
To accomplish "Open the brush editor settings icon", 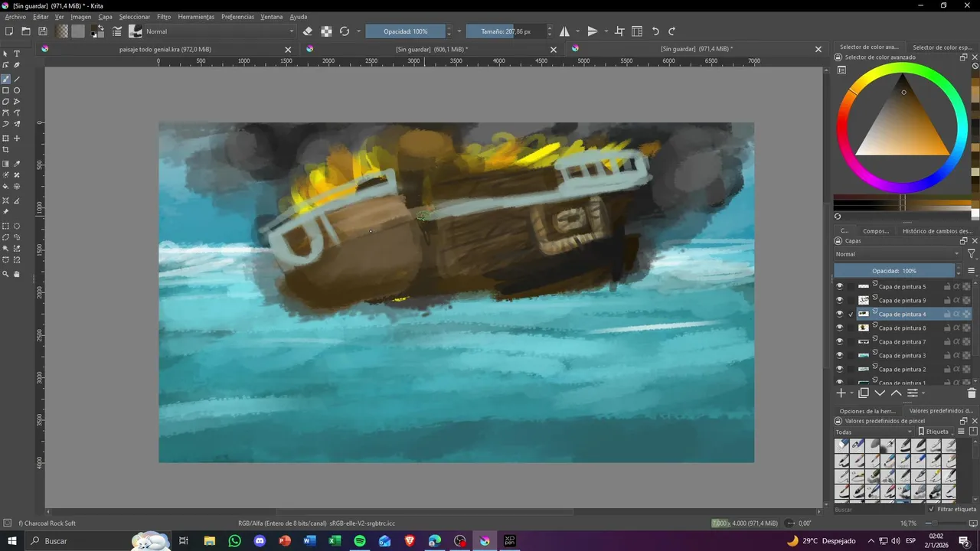I will point(117,31).
